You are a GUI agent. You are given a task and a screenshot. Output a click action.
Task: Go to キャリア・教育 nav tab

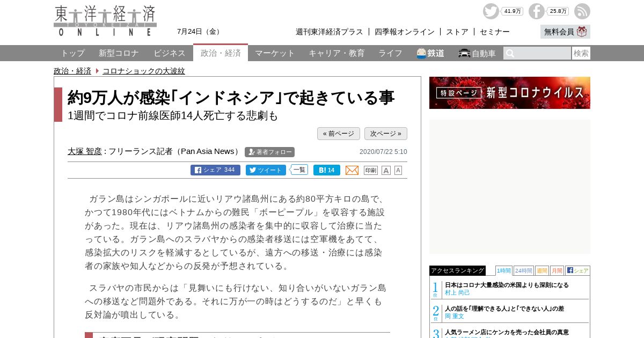coord(336,53)
